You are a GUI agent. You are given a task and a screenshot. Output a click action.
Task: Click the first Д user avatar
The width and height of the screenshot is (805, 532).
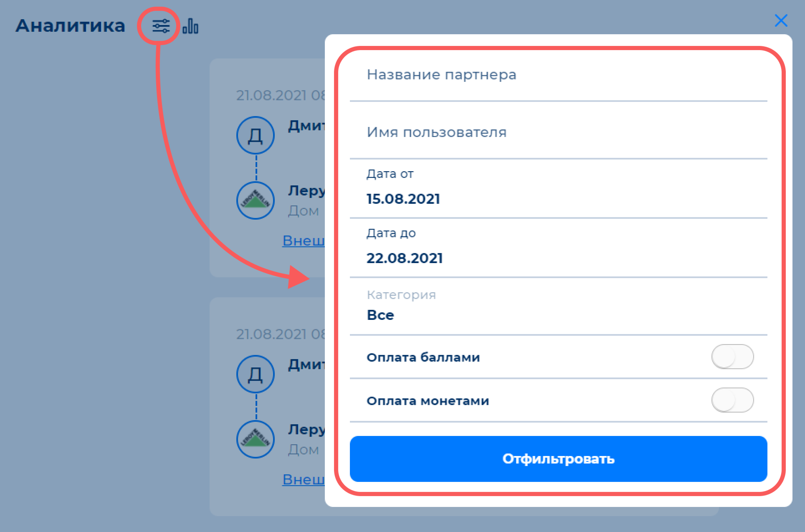pos(255,135)
